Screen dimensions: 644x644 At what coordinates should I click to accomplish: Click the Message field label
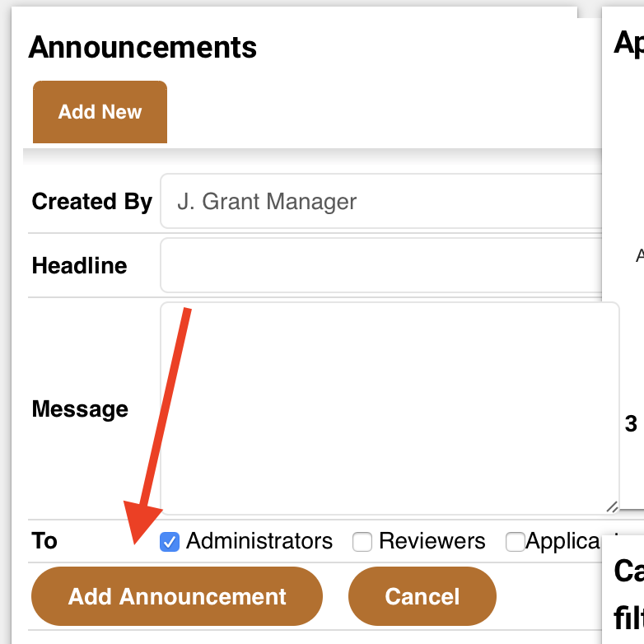pyautogui.click(x=80, y=409)
